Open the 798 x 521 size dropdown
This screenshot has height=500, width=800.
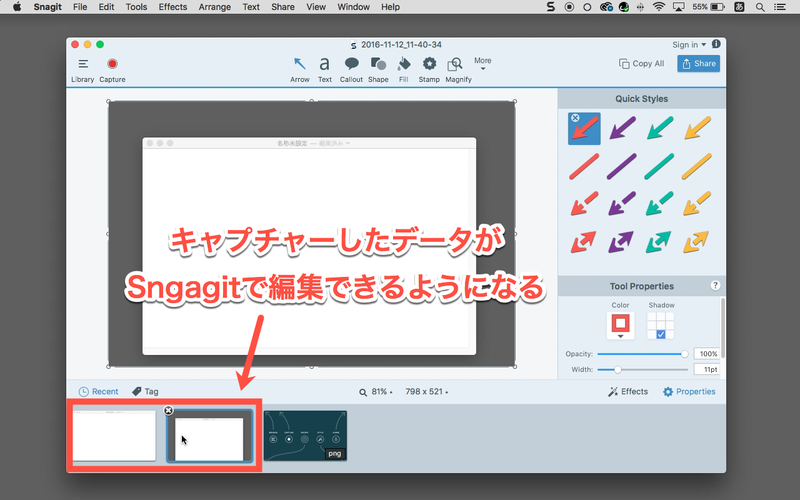(427, 392)
